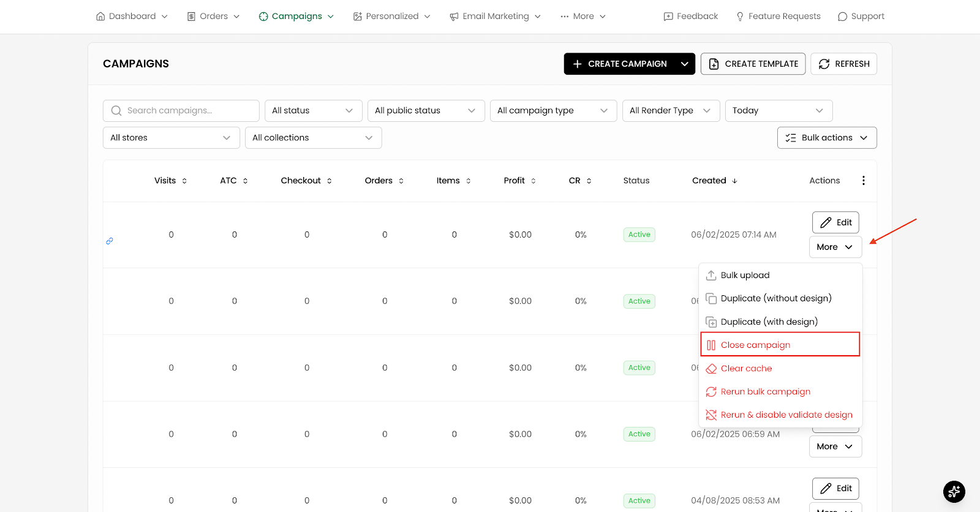Click Edit button on first campaign
Screen dimensions: 980x512
(x=835, y=222)
